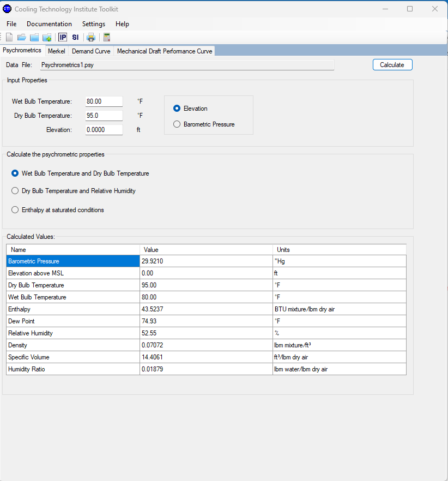The image size is (448, 481).
Task: Open the Documentation menu
Action: point(49,24)
